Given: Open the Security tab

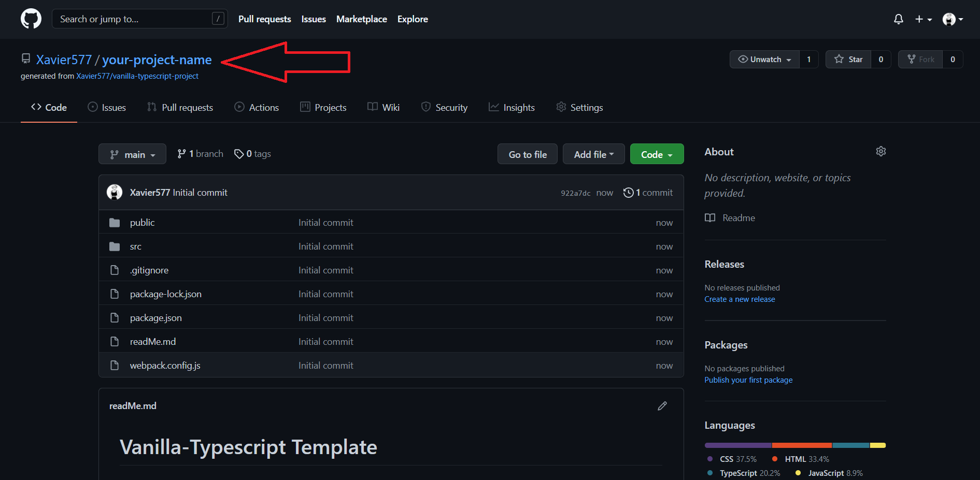Looking at the screenshot, I should (444, 107).
